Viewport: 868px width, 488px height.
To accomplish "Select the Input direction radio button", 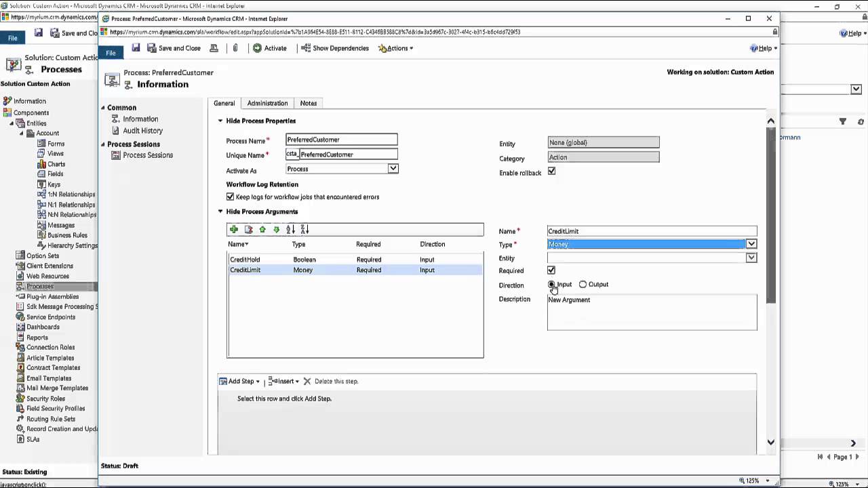I will [551, 285].
